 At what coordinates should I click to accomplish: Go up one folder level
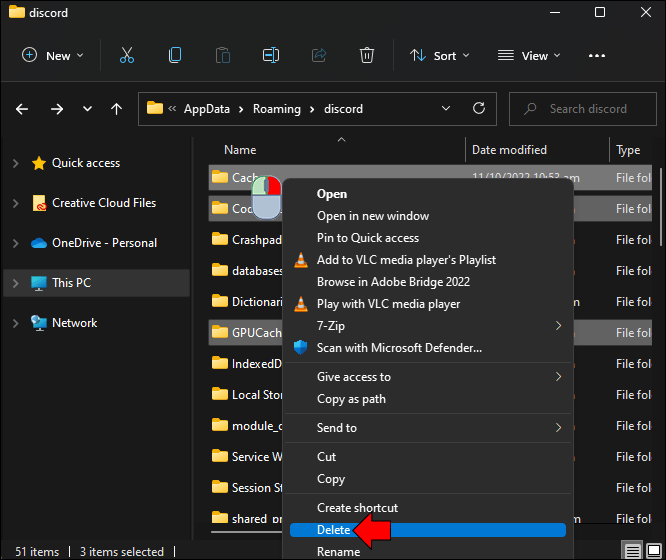[116, 109]
